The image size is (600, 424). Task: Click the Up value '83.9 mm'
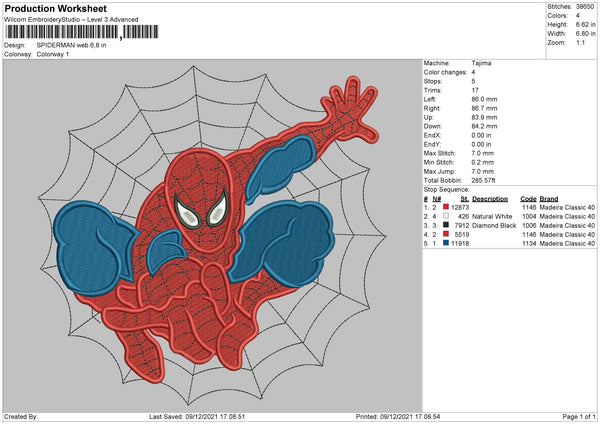click(484, 117)
